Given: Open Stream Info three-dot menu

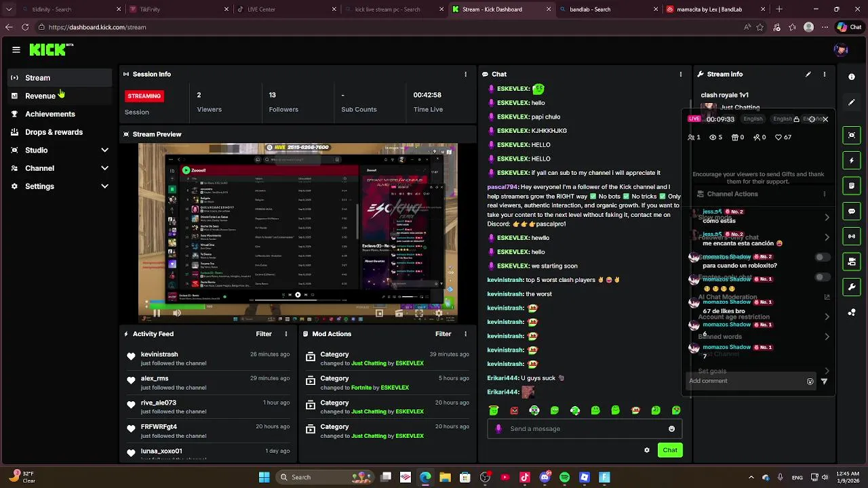Looking at the screenshot, I should pyautogui.click(x=825, y=74).
